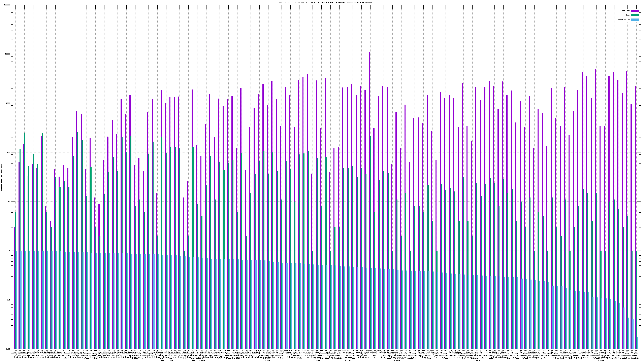644x362 pixels.
Task: Click the 10000 y-axis tick label
Action: tap(8, 54)
